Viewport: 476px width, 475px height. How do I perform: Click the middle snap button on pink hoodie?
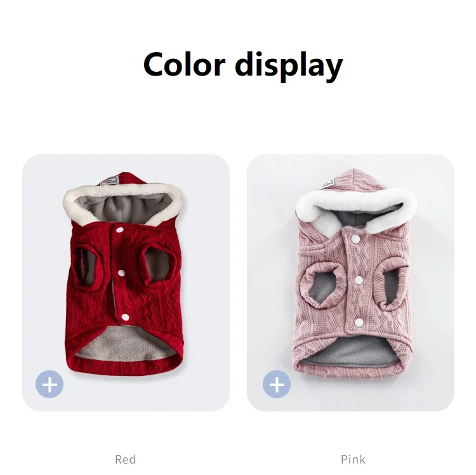(x=359, y=279)
